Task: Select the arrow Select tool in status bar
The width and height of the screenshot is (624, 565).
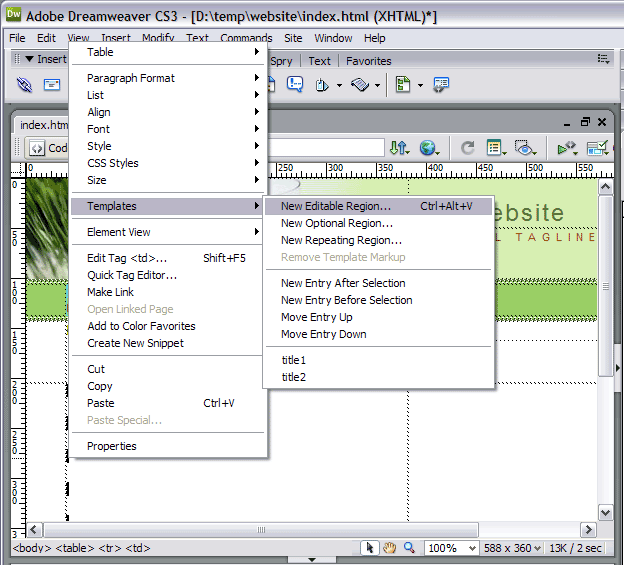Action: (x=369, y=548)
